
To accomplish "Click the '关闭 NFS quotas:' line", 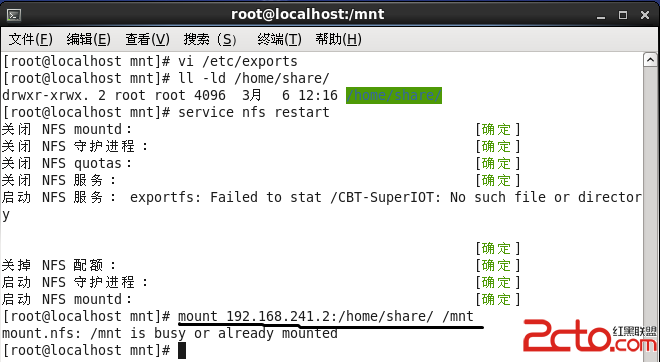I will pyautogui.click(x=67, y=163).
